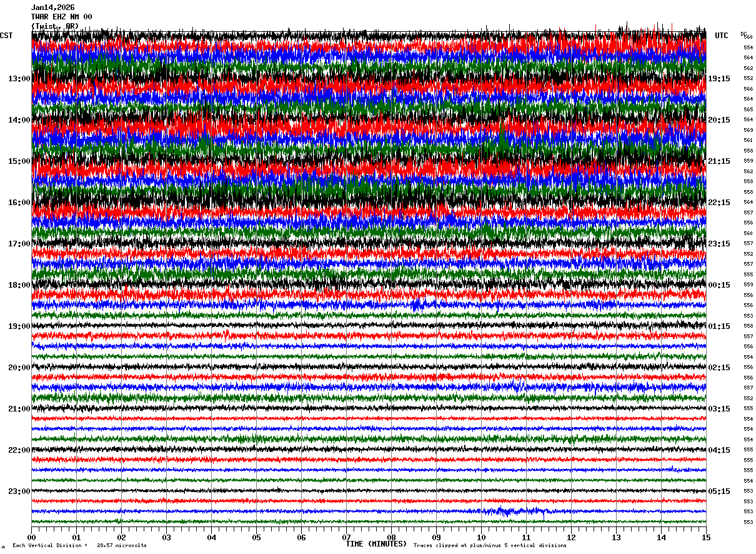
Task: Click minute 09 on the time axis
Action: 436,537
